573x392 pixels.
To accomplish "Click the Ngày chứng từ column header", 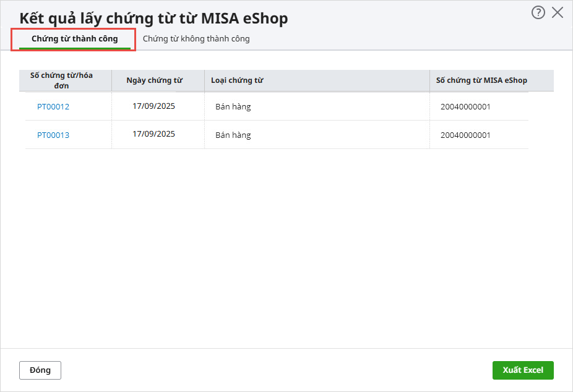I will [x=155, y=80].
